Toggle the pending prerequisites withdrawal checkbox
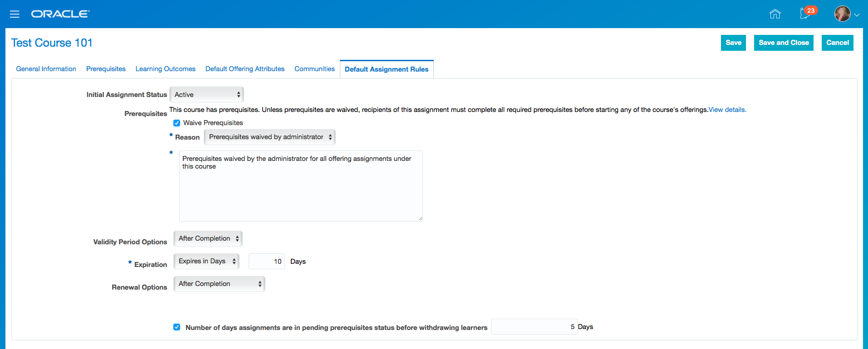Viewport: 868px width, 349px height. tap(177, 327)
